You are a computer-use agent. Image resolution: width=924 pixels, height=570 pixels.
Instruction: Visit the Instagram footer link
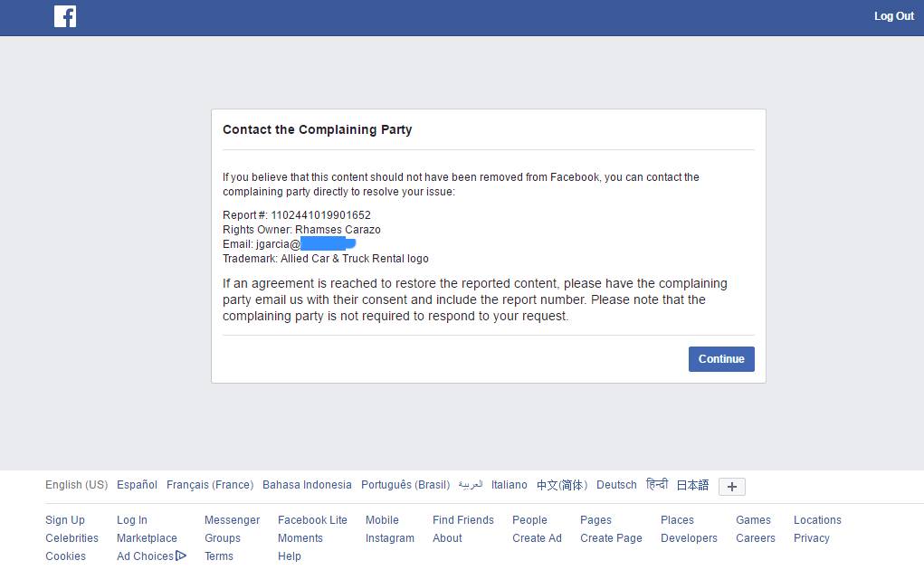(x=389, y=538)
